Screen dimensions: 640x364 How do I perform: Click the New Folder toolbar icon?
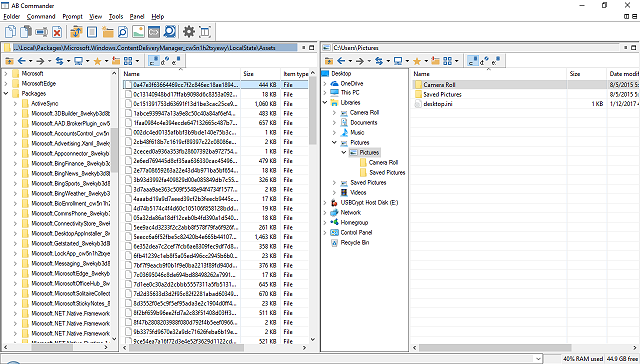(x=107, y=31)
